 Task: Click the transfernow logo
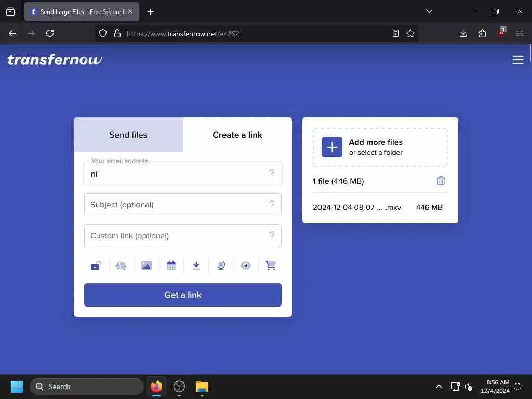(55, 60)
